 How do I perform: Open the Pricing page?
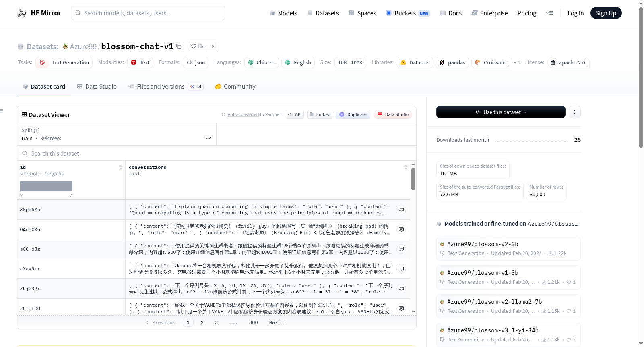(x=527, y=13)
